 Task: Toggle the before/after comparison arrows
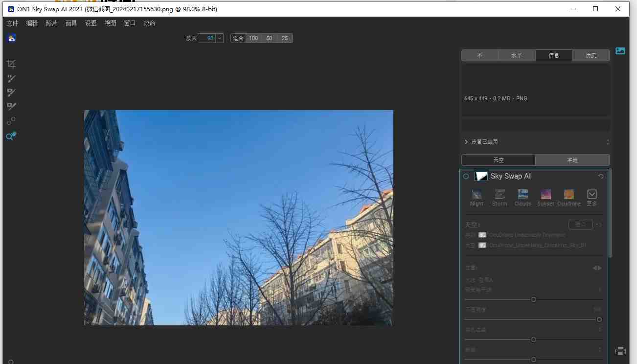(x=597, y=268)
